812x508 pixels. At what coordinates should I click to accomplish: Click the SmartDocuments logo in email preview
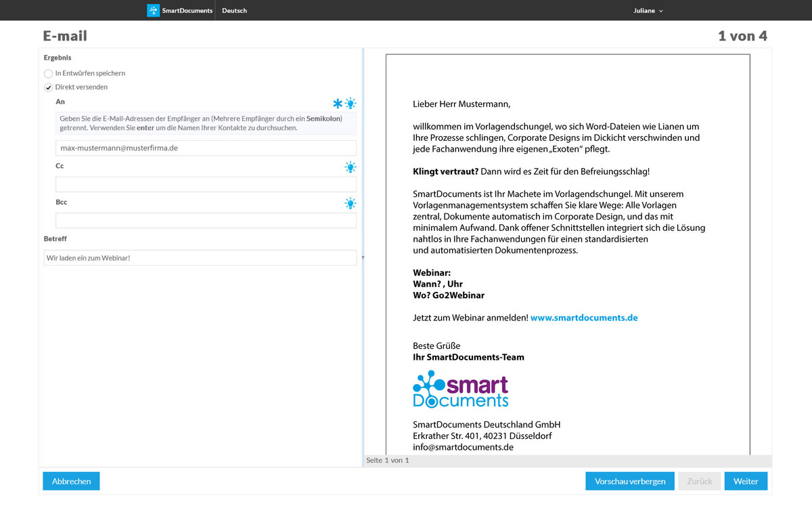click(460, 389)
